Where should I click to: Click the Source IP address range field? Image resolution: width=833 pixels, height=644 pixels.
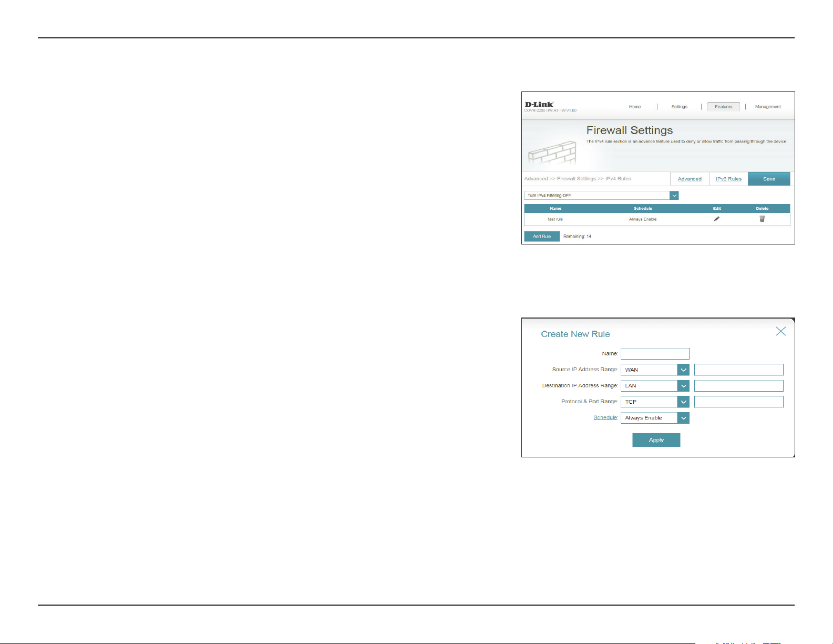coord(738,370)
